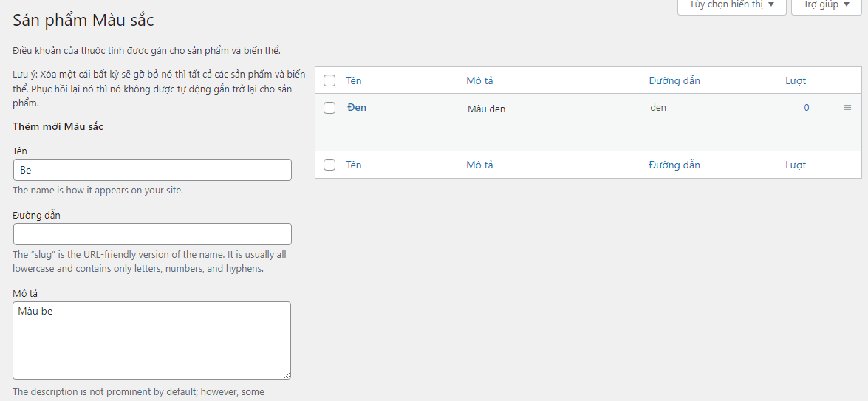Click into the Mô tả description textarea
Viewport: 868px width, 401px height.
click(x=151, y=340)
